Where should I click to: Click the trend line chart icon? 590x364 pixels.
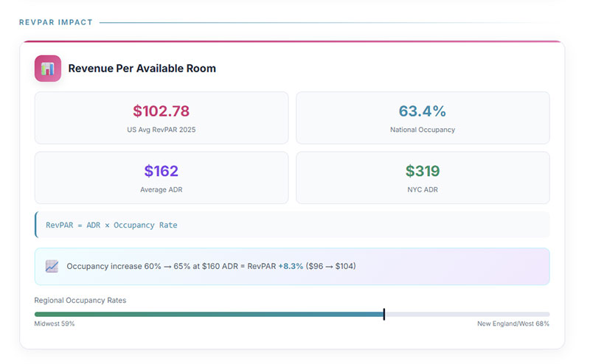pos(52,266)
